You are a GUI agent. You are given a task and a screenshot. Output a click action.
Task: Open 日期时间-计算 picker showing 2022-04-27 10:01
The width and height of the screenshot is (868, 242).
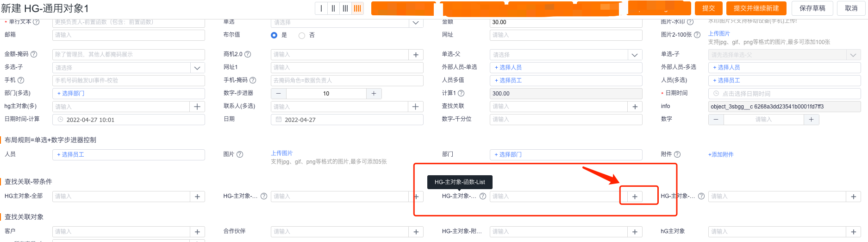(x=129, y=120)
